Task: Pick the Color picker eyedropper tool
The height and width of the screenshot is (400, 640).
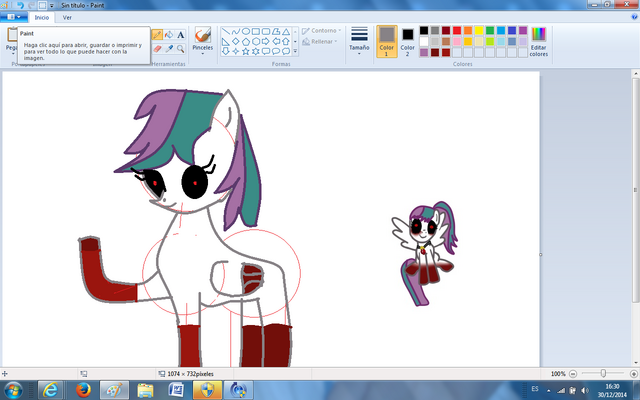Action: click(169, 49)
